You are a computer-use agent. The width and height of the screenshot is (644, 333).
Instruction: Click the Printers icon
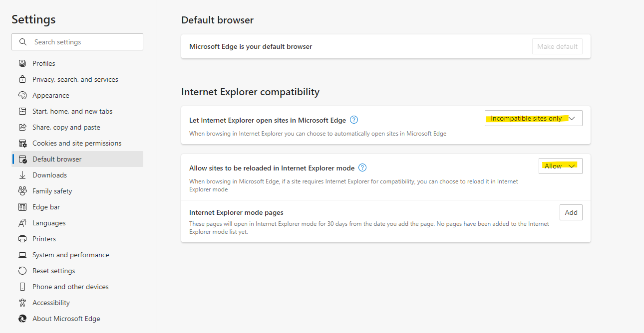tap(22, 239)
